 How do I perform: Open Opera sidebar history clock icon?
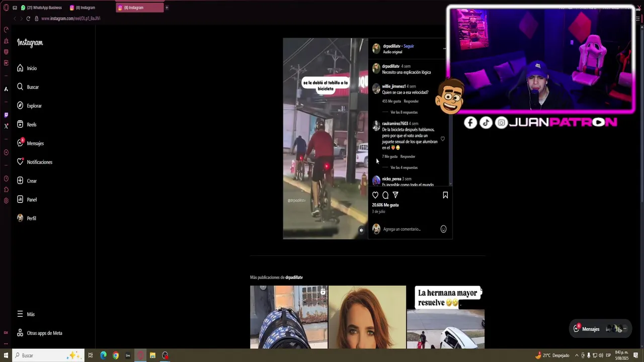pos(6,178)
